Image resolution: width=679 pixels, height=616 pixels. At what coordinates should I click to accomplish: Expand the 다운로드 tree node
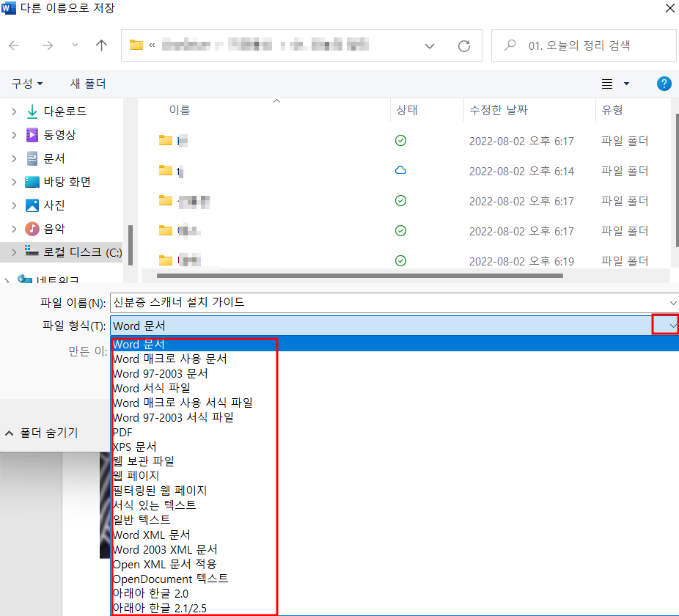[x=14, y=111]
